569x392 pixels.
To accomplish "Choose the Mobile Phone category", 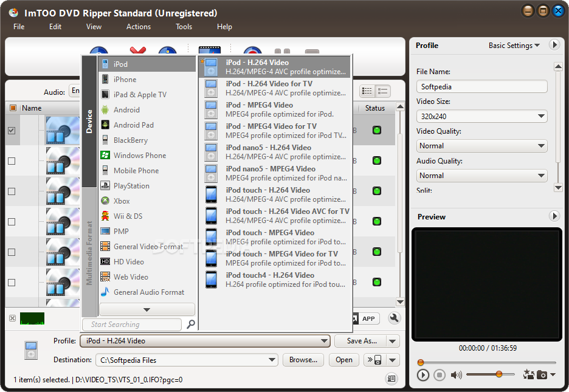I will pos(147,170).
